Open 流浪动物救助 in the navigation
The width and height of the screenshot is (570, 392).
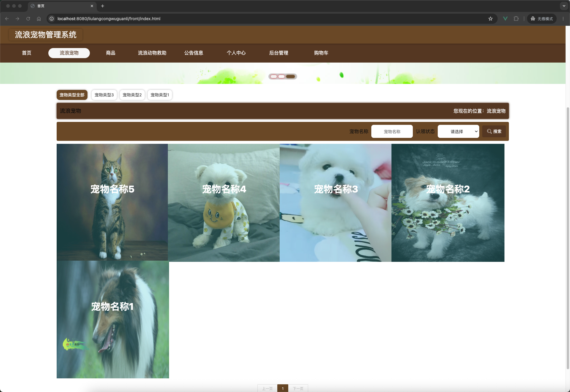152,53
